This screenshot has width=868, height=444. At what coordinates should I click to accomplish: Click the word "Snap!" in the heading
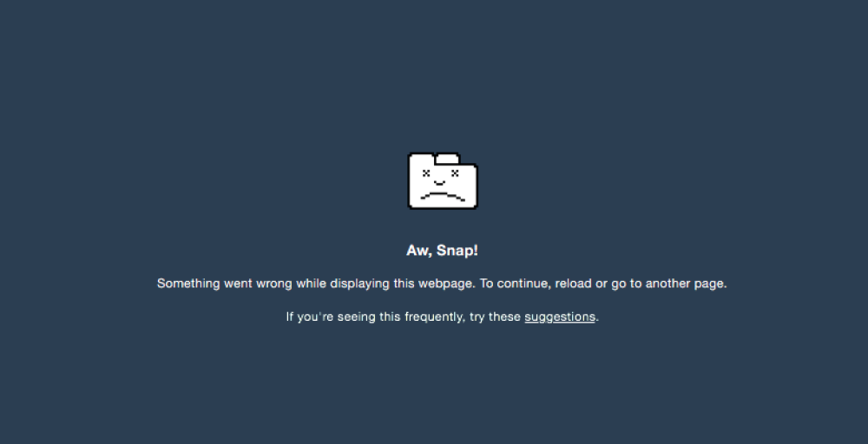coord(457,251)
